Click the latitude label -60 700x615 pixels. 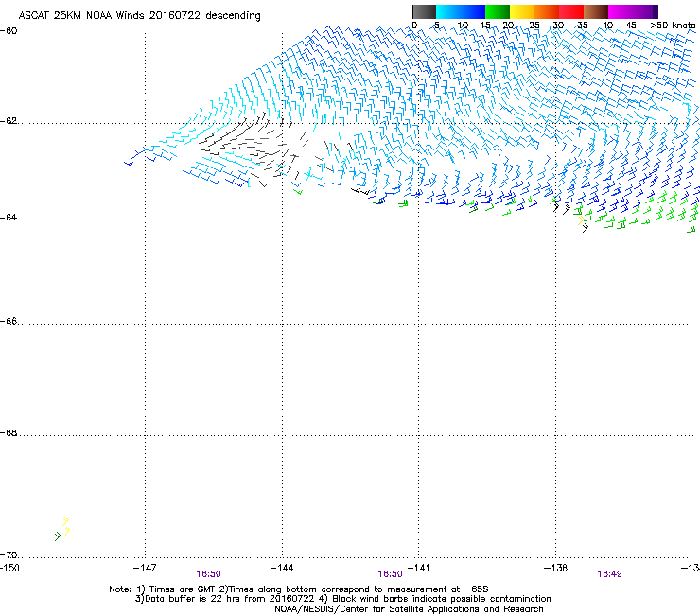(9, 31)
